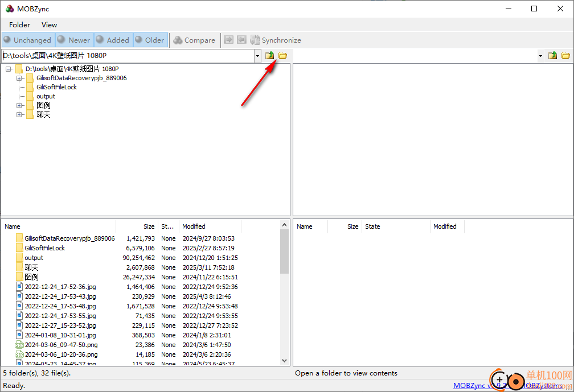Image resolution: width=574 pixels, height=392 pixels.
Task: Click the file list scroll-up arrow
Action: click(285, 225)
